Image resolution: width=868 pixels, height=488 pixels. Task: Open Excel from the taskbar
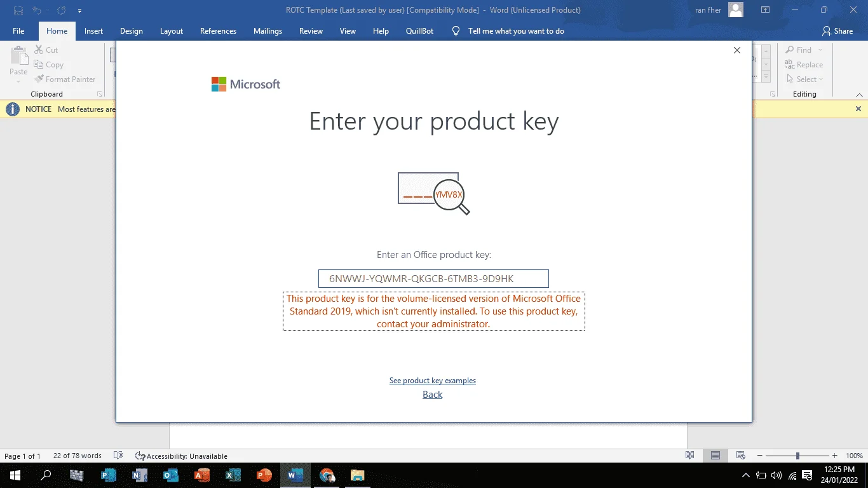coord(233,475)
